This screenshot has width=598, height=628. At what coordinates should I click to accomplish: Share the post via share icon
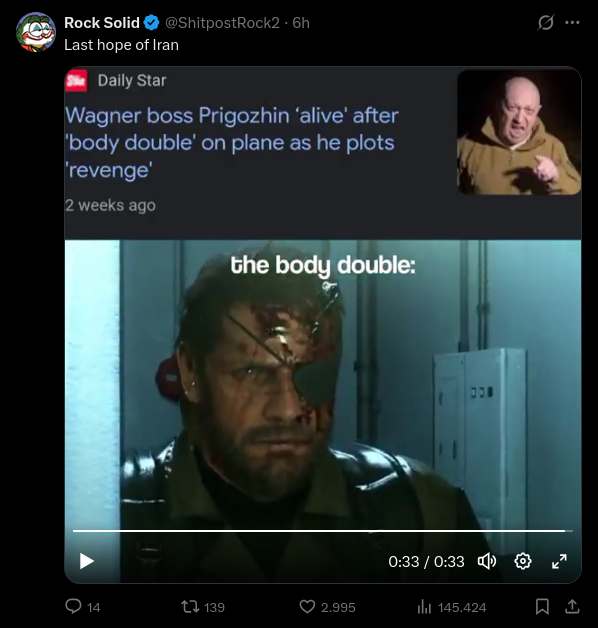pyautogui.click(x=572, y=606)
